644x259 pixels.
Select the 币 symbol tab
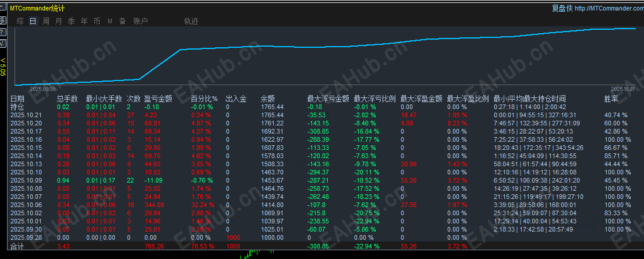tap(97, 22)
